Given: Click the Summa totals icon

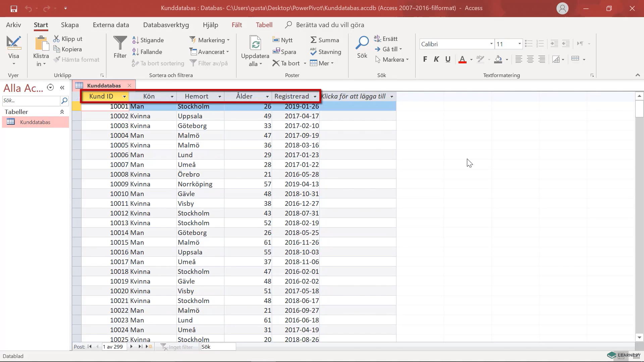Looking at the screenshot, I should click(314, 40).
